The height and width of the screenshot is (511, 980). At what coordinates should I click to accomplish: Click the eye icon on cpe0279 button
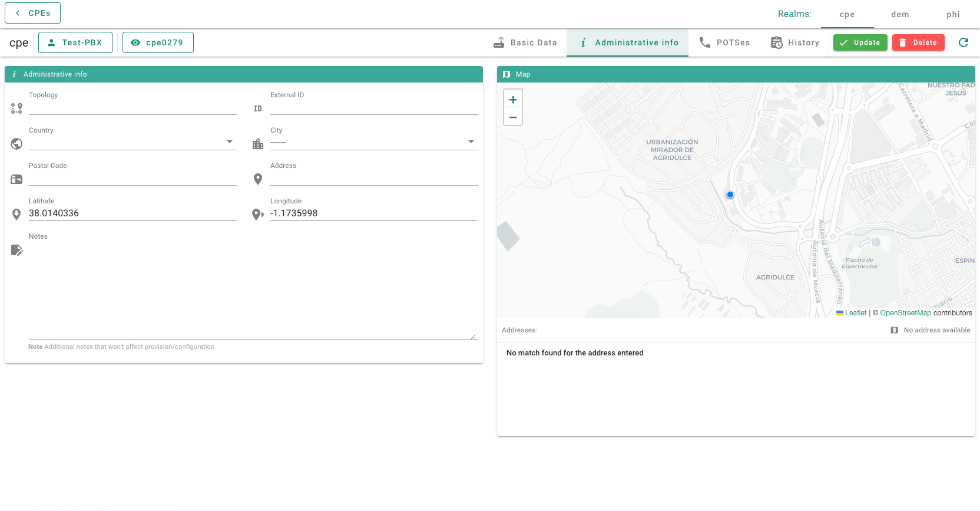[x=135, y=42]
